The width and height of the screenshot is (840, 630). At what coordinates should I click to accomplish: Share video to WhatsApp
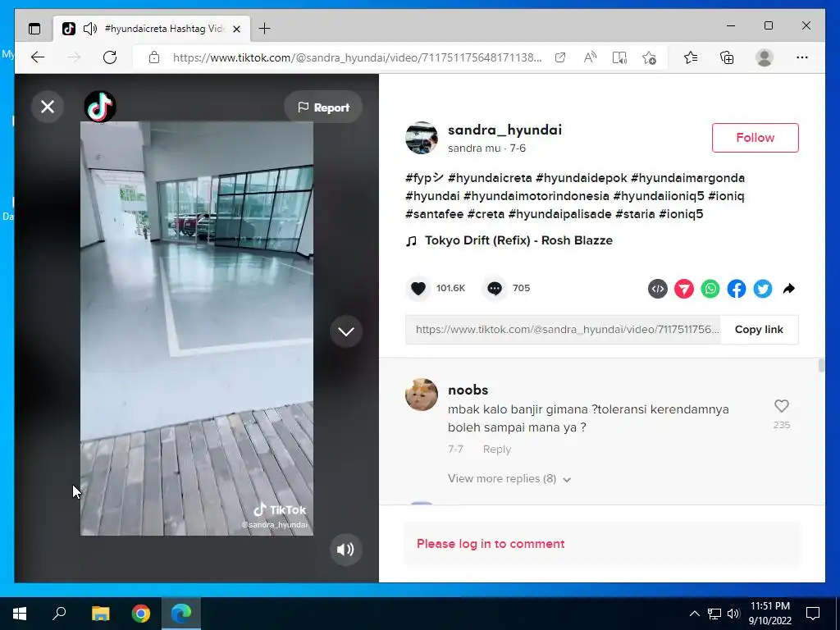pyautogui.click(x=710, y=290)
